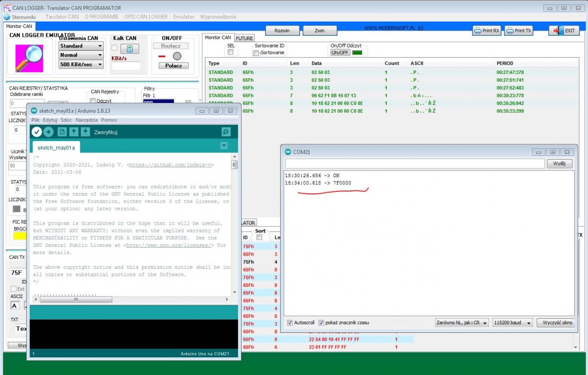Click the COM21 serial message input field
The height and width of the screenshot is (375, 588).
[415, 164]
